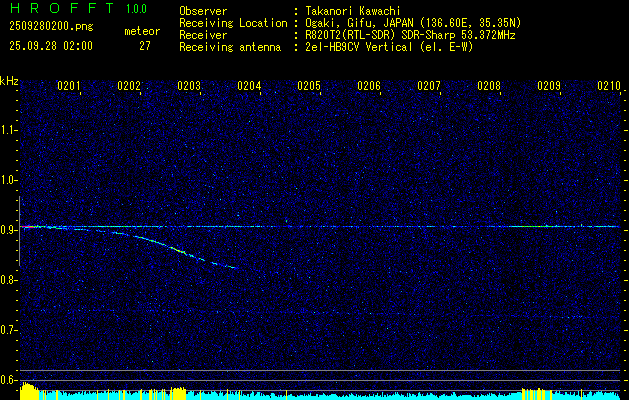629x400 pixels.
Task: Click the HROFFT title text
Action: [61, 8]
